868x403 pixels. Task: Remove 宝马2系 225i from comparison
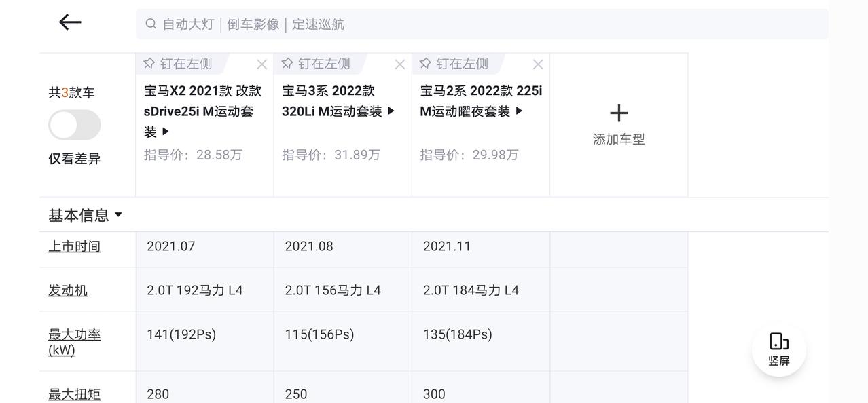[x=537, y=64]
